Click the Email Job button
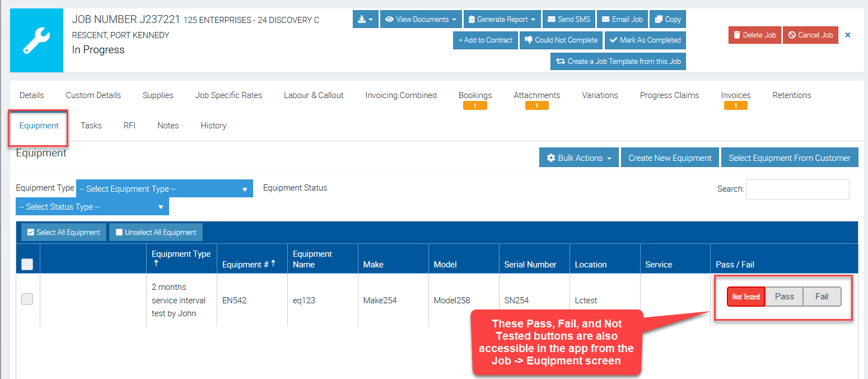This screenshot has width=868, height=379. 622,19
